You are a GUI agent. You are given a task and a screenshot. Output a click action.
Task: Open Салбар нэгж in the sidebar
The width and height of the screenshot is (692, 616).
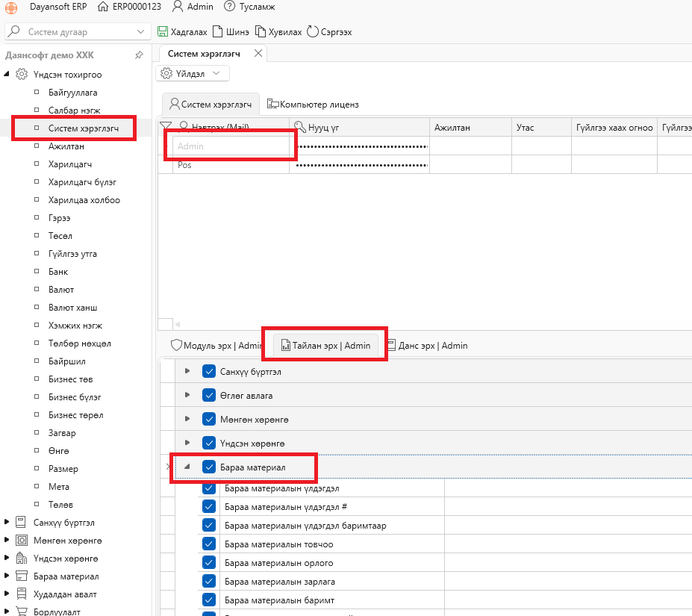pyautogui.click(x=74, y=111)
